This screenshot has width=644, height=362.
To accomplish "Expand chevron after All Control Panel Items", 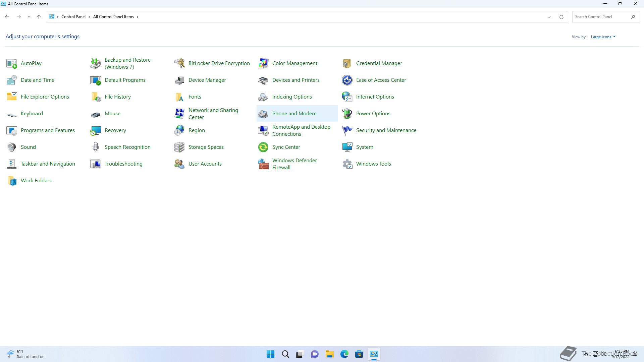I will coord(138,17).
